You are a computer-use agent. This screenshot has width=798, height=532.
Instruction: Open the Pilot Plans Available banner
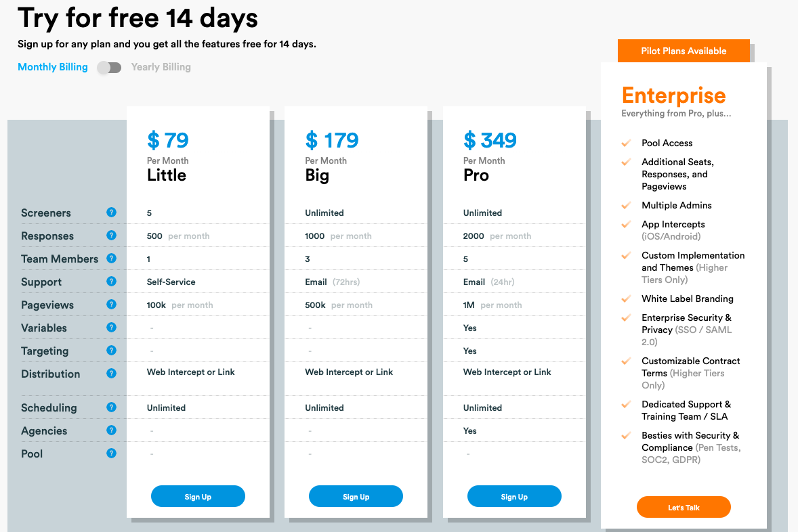pos(684,51)
